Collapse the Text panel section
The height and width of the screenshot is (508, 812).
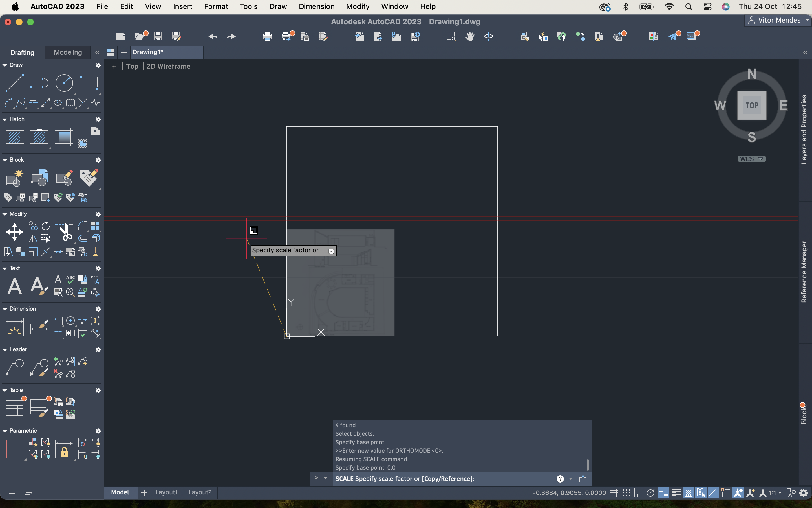tap(5, 268)
